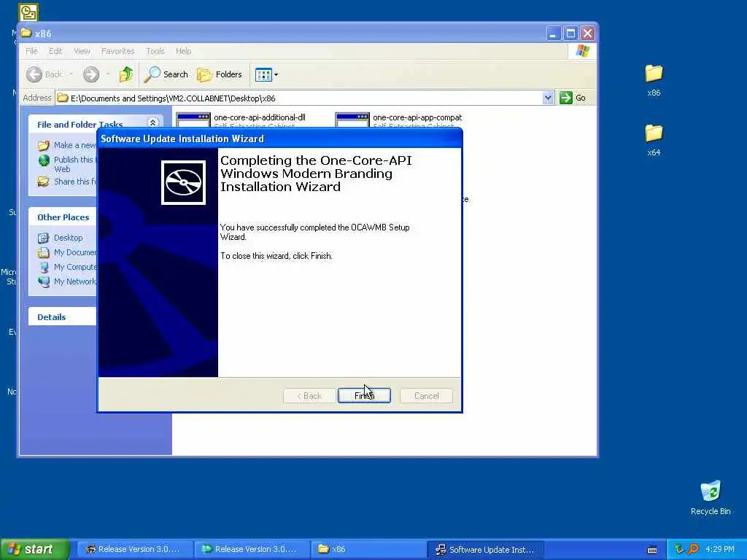Screen dimensions: 747x560
Task: Click the Desktop icon in Other Places
Action: [43, 238]
